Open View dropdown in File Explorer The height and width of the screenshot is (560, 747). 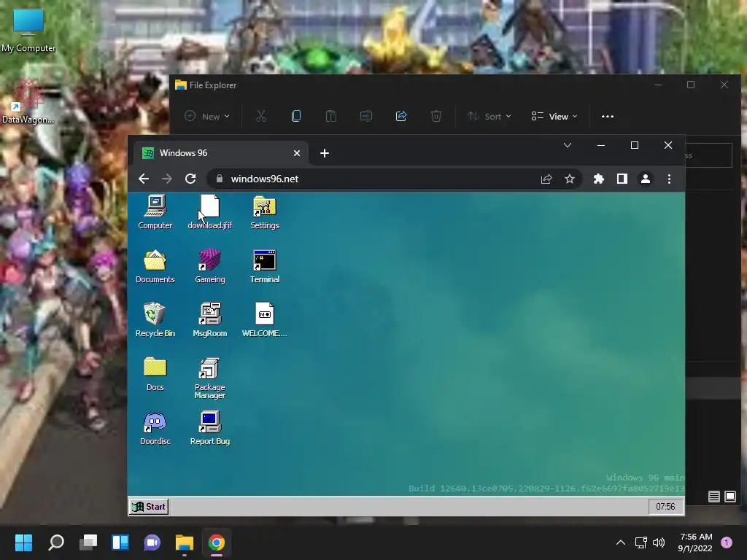point(554,116)
